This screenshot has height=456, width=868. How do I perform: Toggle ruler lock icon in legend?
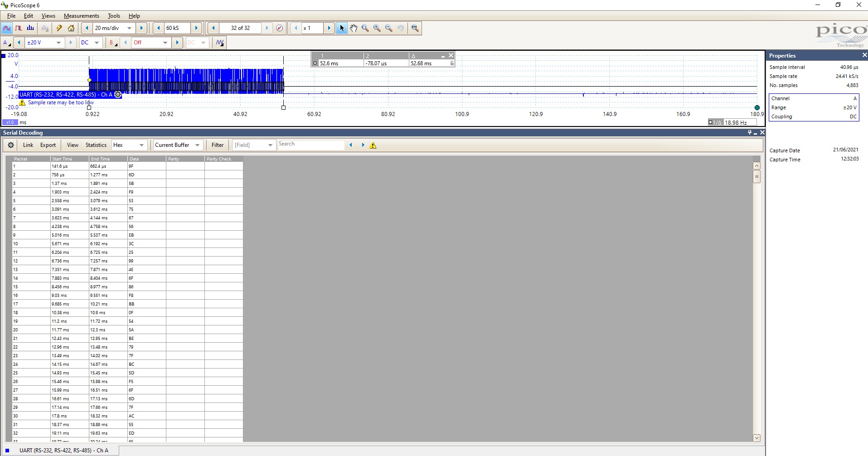pyautogui.click(x=452, y=63)
